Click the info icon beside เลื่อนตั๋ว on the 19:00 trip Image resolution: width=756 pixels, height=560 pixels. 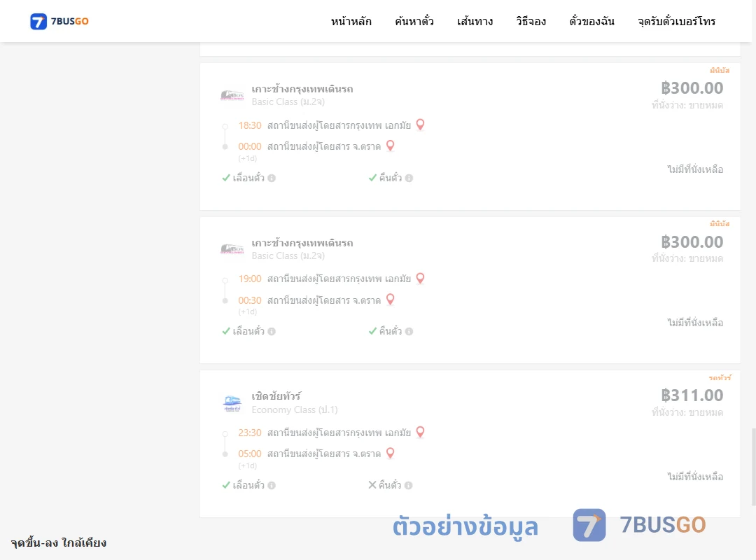coord(272,331)
